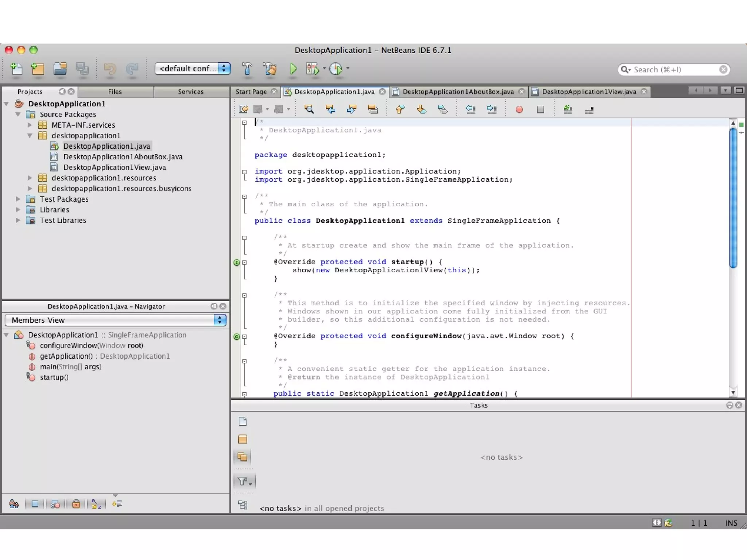Click the Shift Line Right icon
747x560 pixels.
tap(492, 109)
